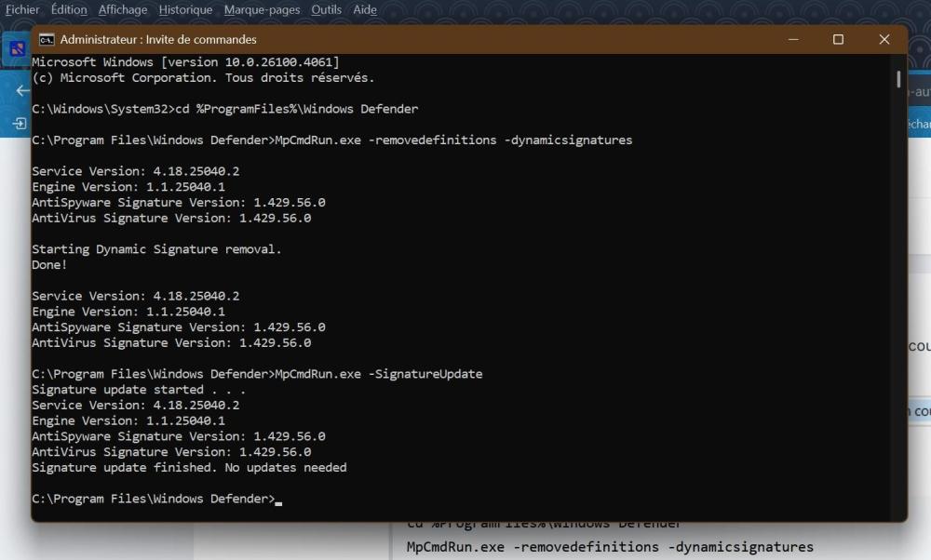Image resolution: width=931 pixels, height=560 pixels.
Task: Open the Fichier menu
Action: pos(22,10)
